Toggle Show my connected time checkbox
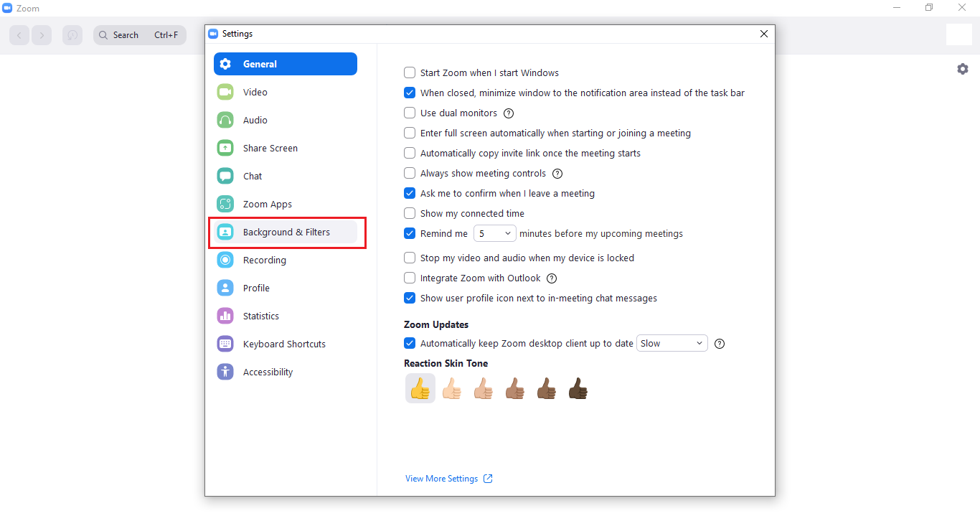The height and width of the screenshot is (521, 980). coord(410,213)
